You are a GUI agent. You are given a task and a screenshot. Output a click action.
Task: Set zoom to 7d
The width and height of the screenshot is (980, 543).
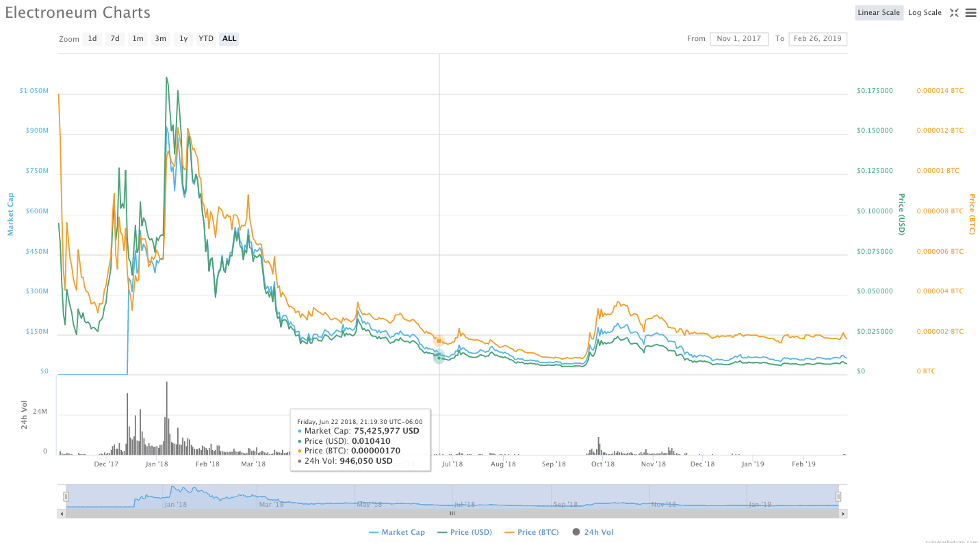(115, 39)
